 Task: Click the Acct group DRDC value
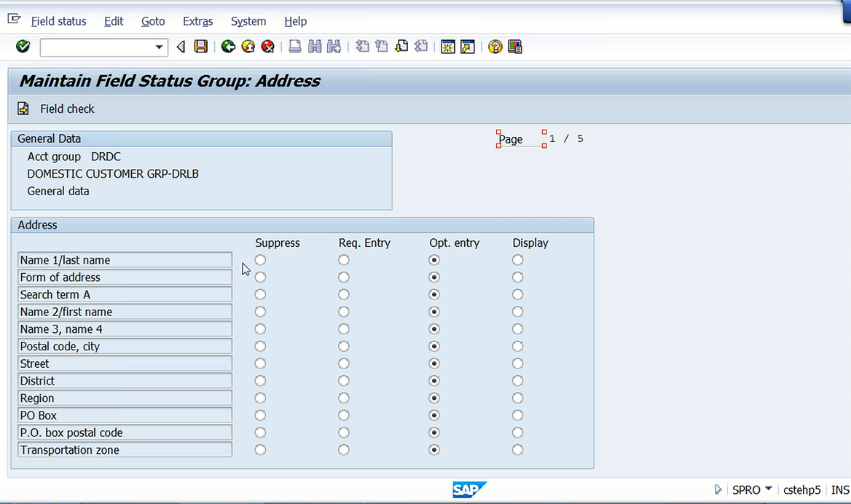pos(106,157)
